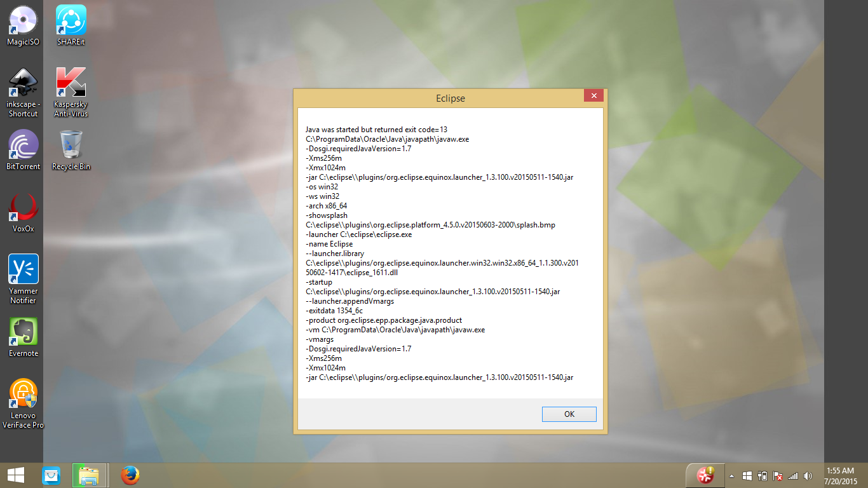Screen dimensions: 868x488
Task: Open Kaspersky Anti-Virus desktop icon
Action: click(71, 92)
